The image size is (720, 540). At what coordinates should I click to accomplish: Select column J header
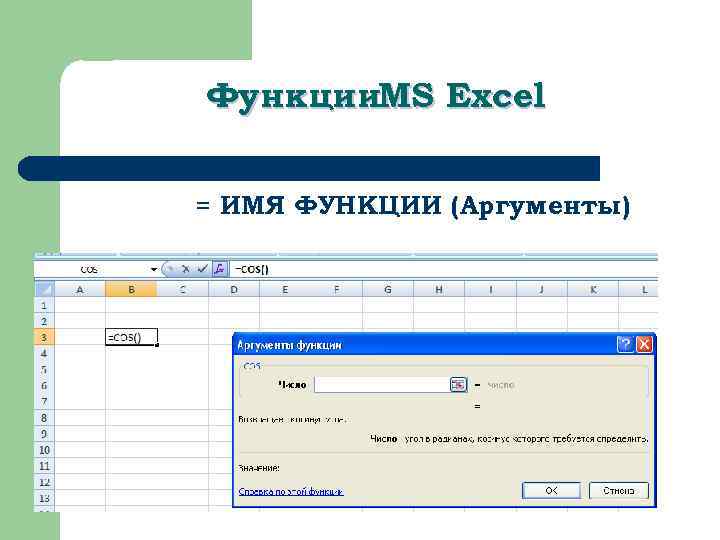point(542,290)
